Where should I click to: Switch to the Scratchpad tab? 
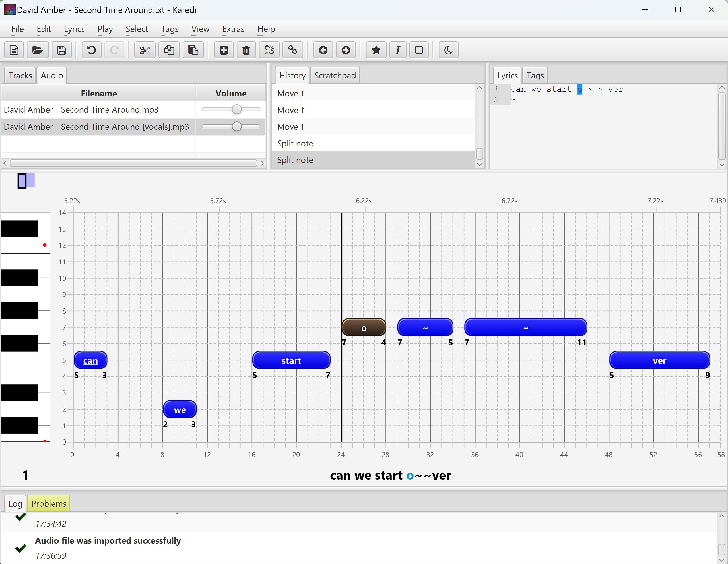[335, 76]
